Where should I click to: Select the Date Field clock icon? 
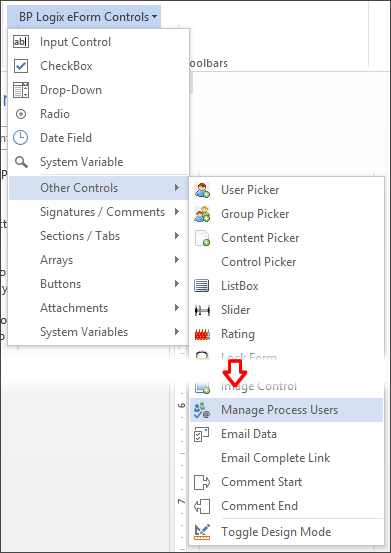coord(20,138)
